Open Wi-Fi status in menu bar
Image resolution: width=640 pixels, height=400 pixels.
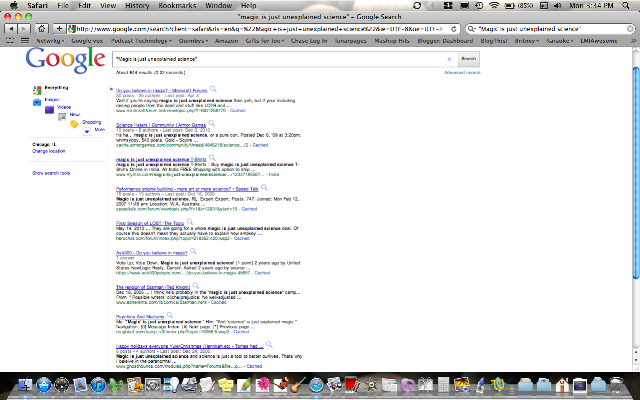click(x=494, y=6)
